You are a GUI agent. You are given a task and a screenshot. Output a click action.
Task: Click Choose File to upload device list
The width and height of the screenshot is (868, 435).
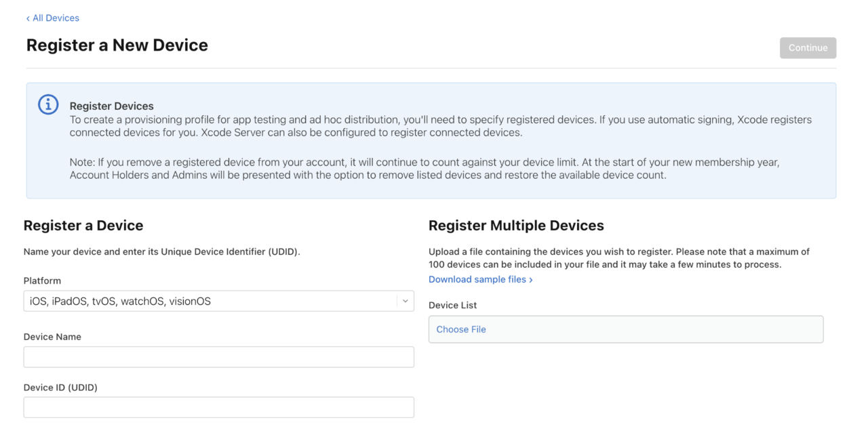461,329
